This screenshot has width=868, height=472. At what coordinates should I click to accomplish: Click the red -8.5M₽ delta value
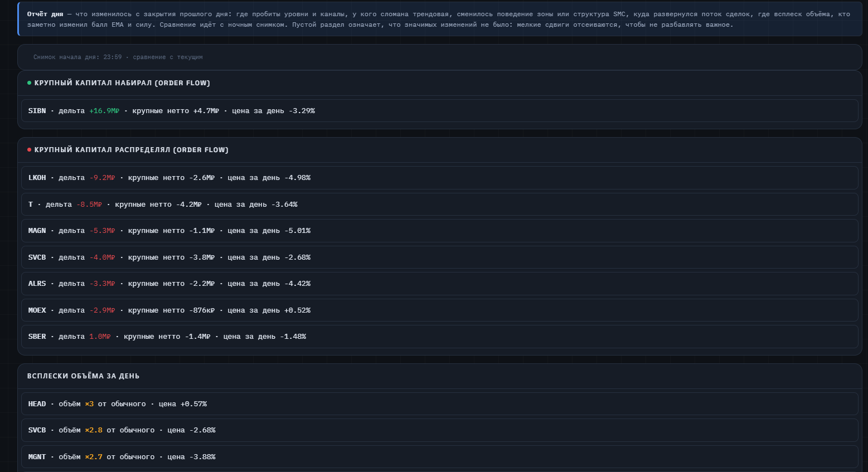(89, 205)
